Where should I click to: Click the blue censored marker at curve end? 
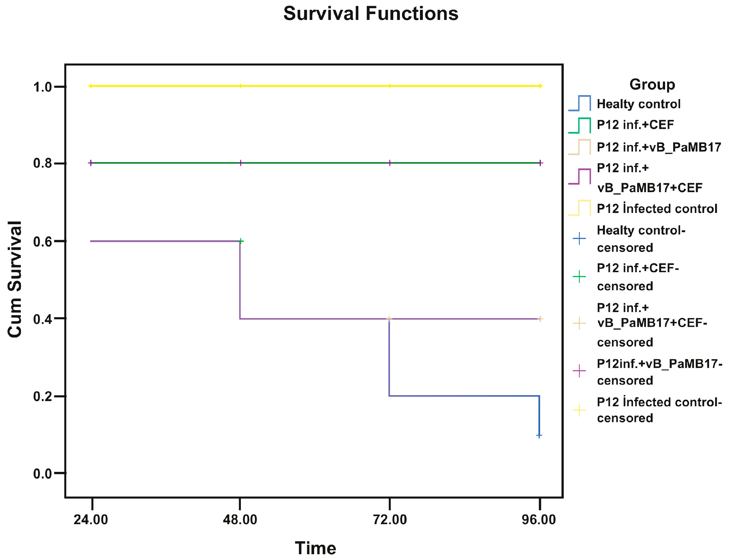click(x=539, y=436)
